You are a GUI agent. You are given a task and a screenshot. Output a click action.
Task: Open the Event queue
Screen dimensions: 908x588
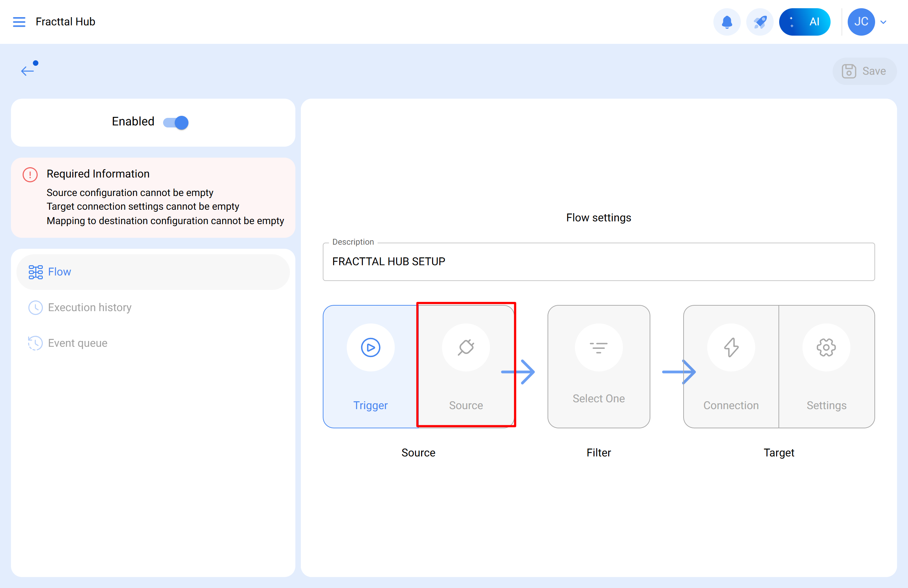click(77, 343)
